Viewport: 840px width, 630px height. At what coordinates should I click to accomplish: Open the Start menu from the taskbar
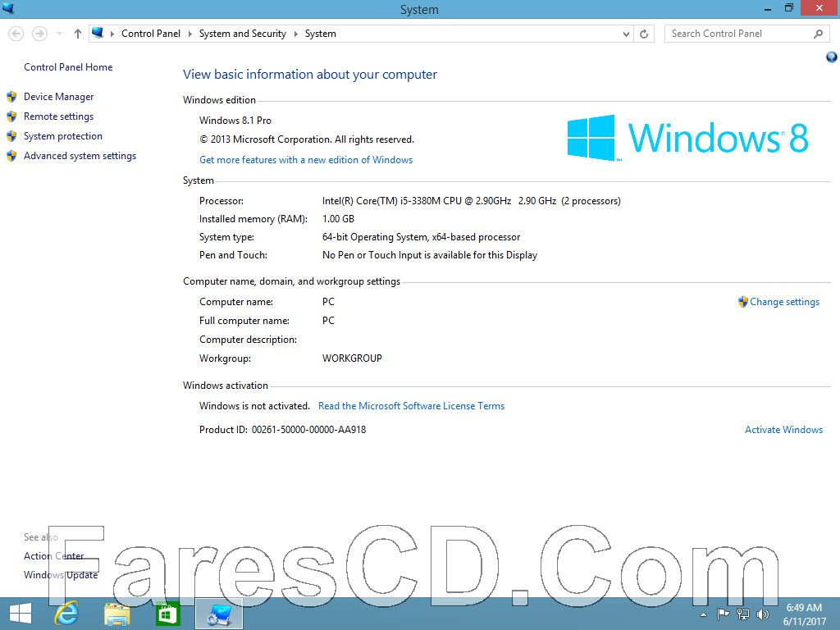[x=21, y=614]
